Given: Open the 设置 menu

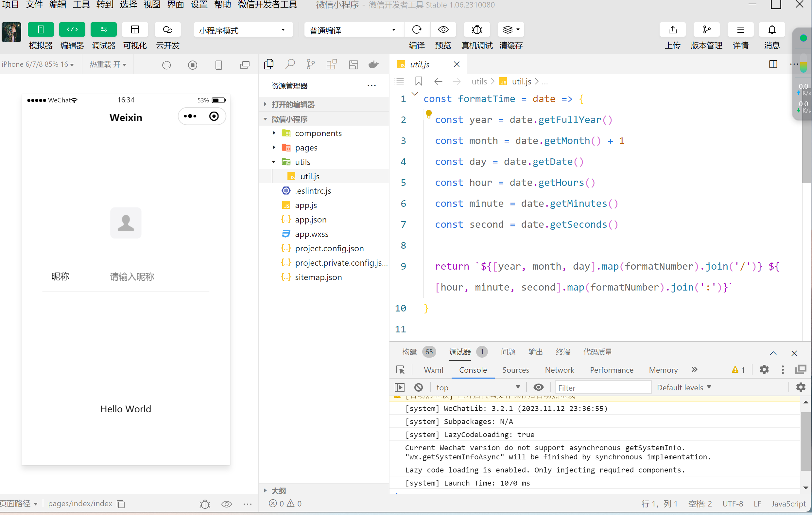Looking at the screenshot, I should pos(199,5).
